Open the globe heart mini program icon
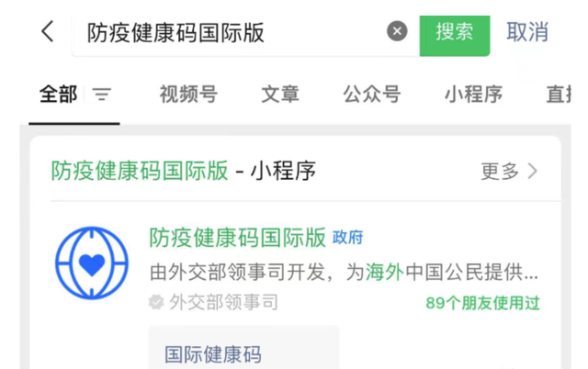588x369 pixels. [x=92, y=263]
